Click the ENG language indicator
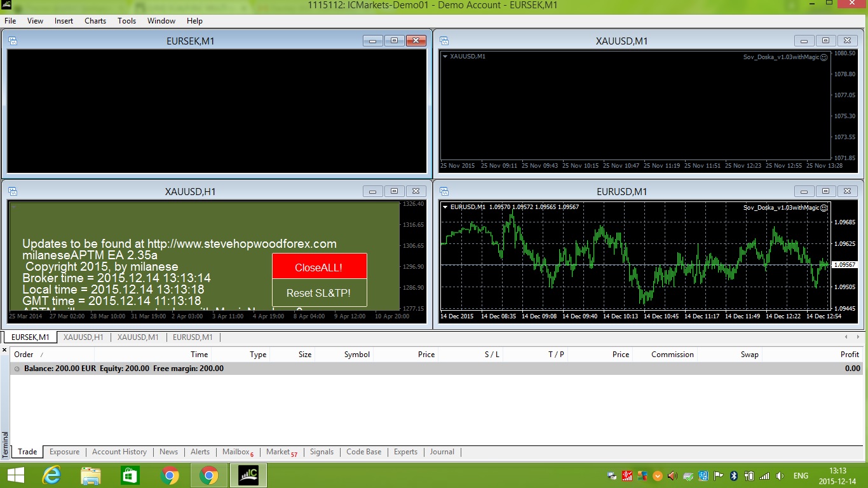 pyautogui.click(x=801, y=476)
